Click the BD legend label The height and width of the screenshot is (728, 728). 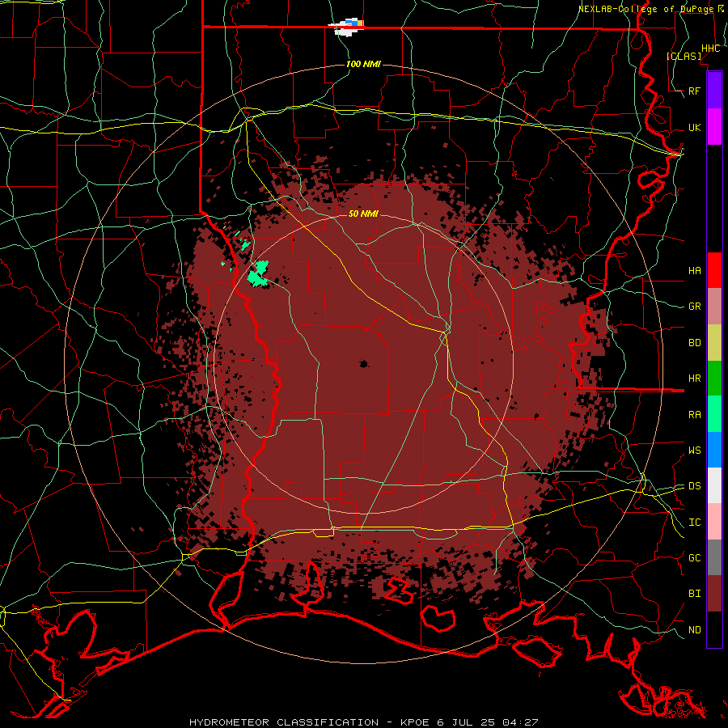[x=694, y=343]
